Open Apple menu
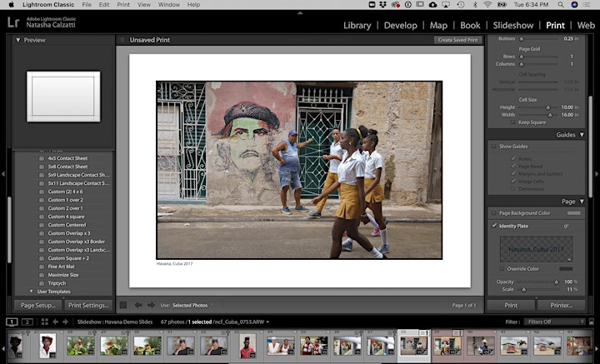Image resolution: width=600 pixels, height=364 pixels. pyautogui.click(x=11, y=5)
